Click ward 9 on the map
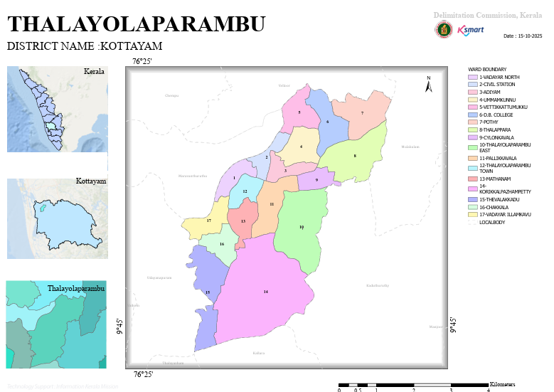The image size is (554, 392). [x=316, y=180]
